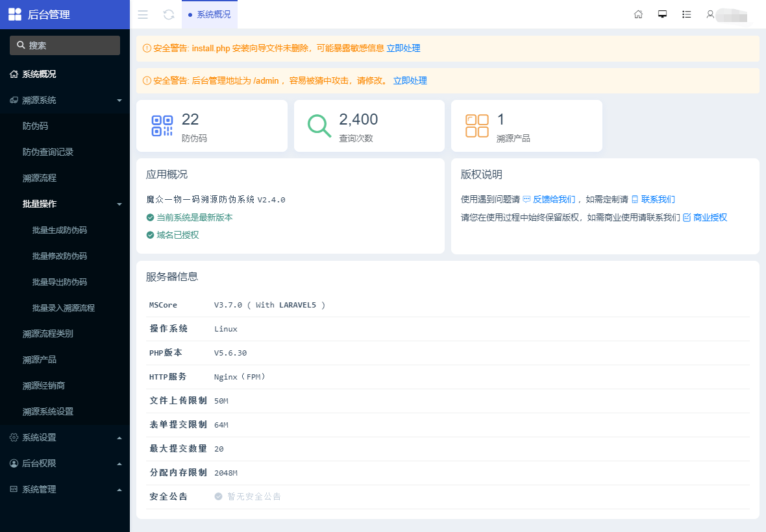Click the 防伪码 QR code icon
Screen dimensions: 766x532
162,125
